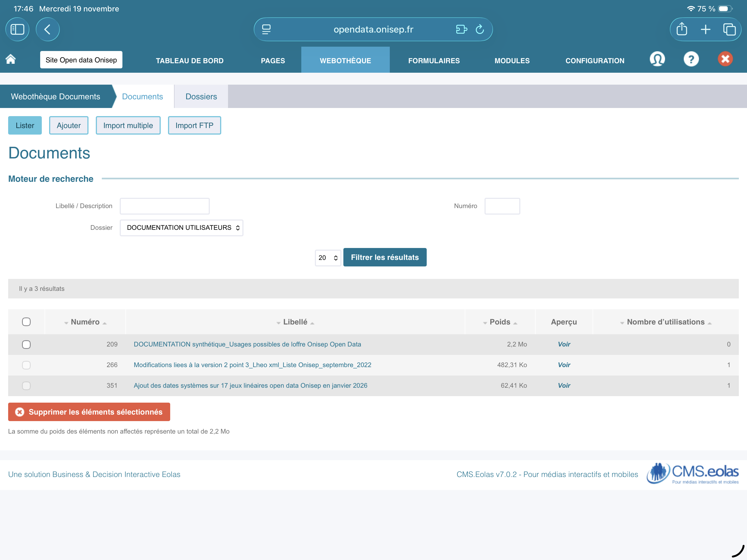Click Filtrer les résultats button
The width and height of the screenshot is (747, 560).
[385, 257]
